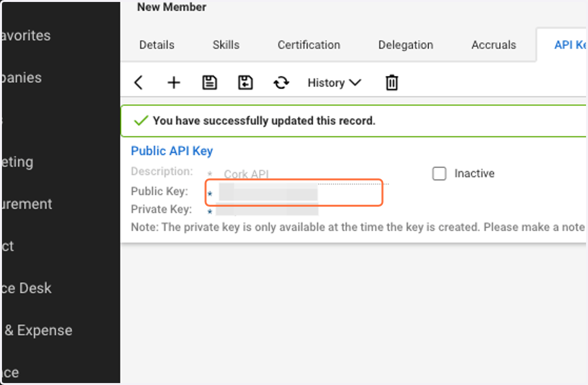Click the New Member title text

click(x=171, y=7)
